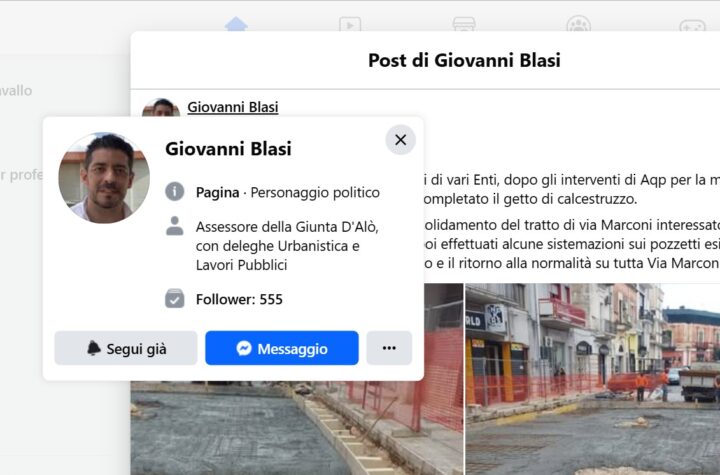Screen dimensions: 720x475
Task: Open the three-dots more options button
Action: click(389, 348)
